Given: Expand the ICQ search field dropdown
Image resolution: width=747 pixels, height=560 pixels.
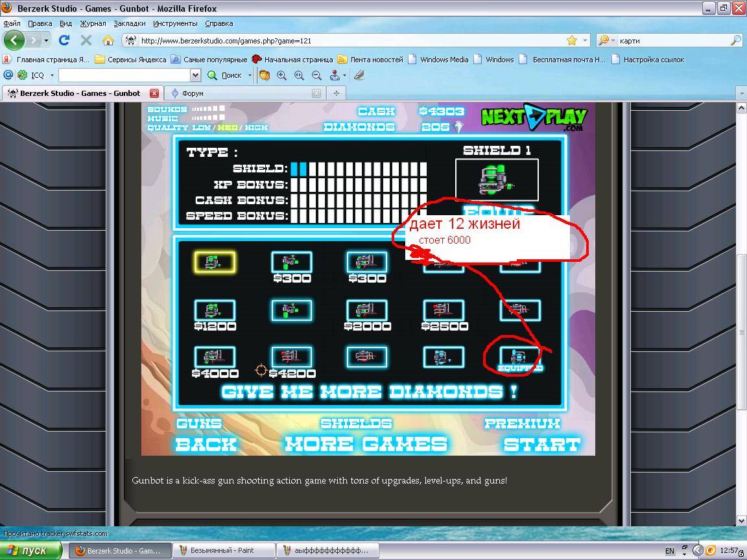Looking at the screenshot, I should (195, 75).
